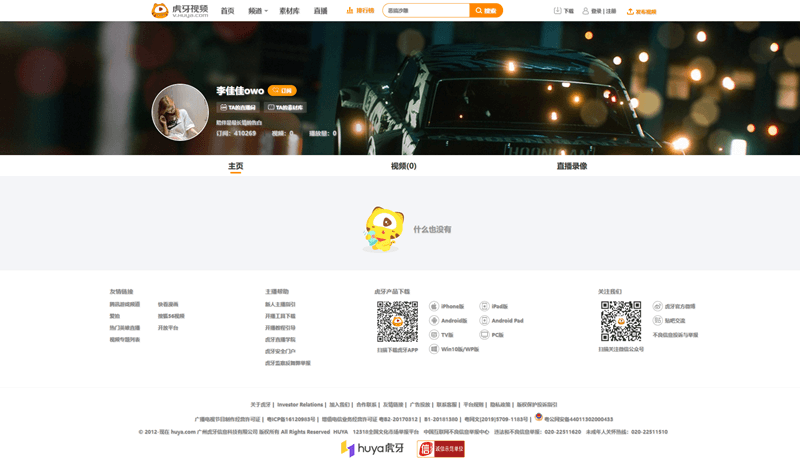Click the iPhone版 Apple icon
The image size is (800, 472).
[434, 306]
